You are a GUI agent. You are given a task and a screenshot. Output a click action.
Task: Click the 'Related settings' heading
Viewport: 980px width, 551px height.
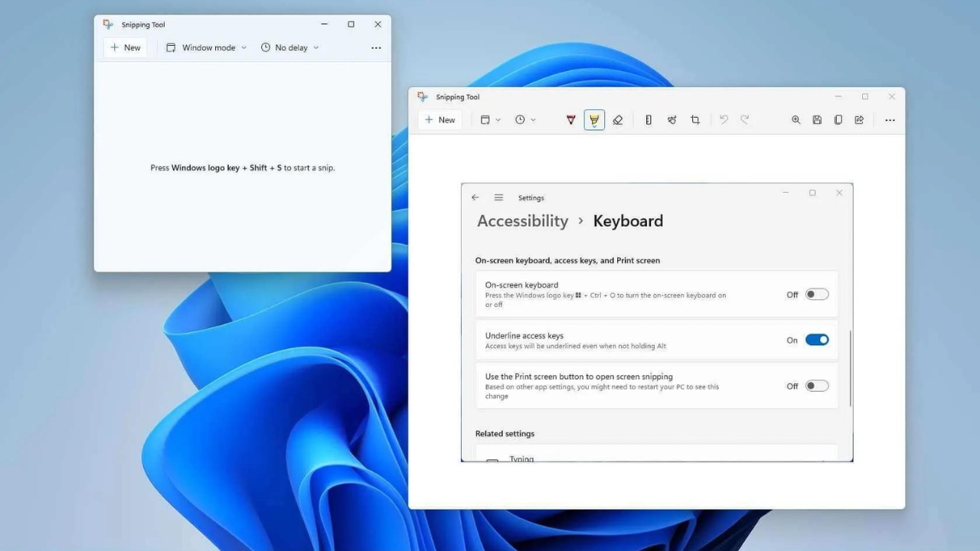[505, 434]
